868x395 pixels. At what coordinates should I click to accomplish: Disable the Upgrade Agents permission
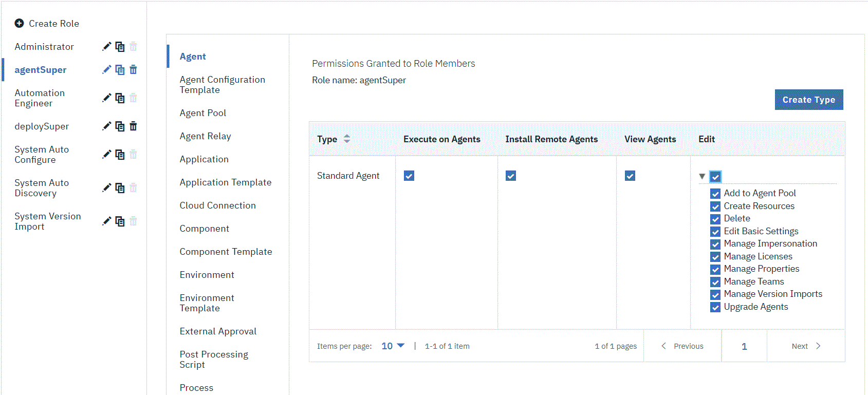[x=715, y=307]
